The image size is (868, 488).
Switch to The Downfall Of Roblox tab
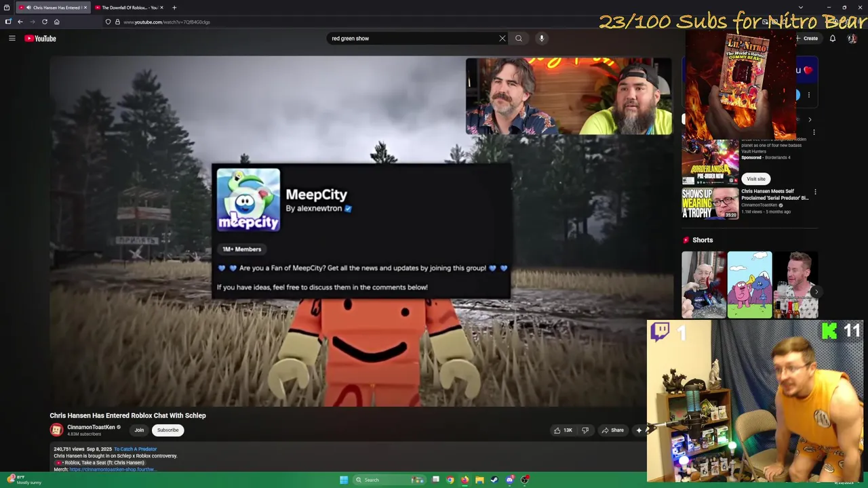[x=129, y=7]
